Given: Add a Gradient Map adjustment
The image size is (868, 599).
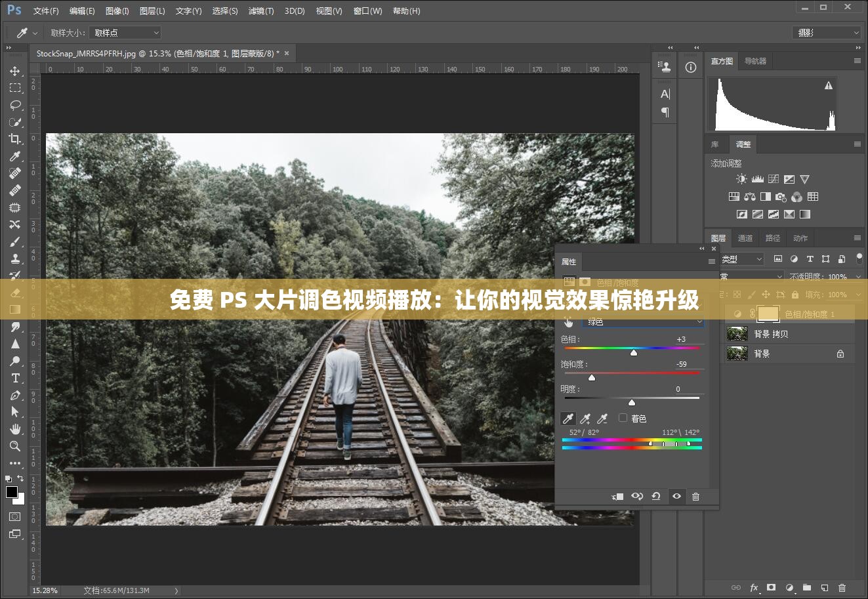Looking at the screenshot, I should click(804, 214).
